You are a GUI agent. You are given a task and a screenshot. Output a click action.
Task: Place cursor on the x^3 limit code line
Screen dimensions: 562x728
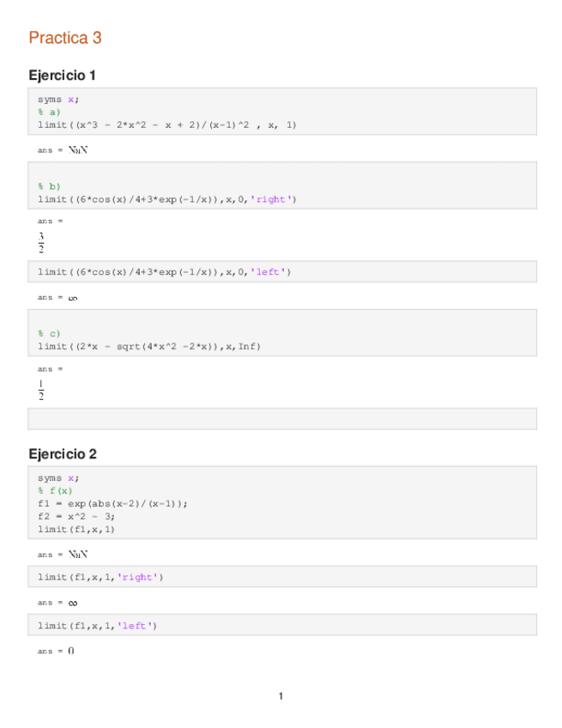click(x=166, y=124)
